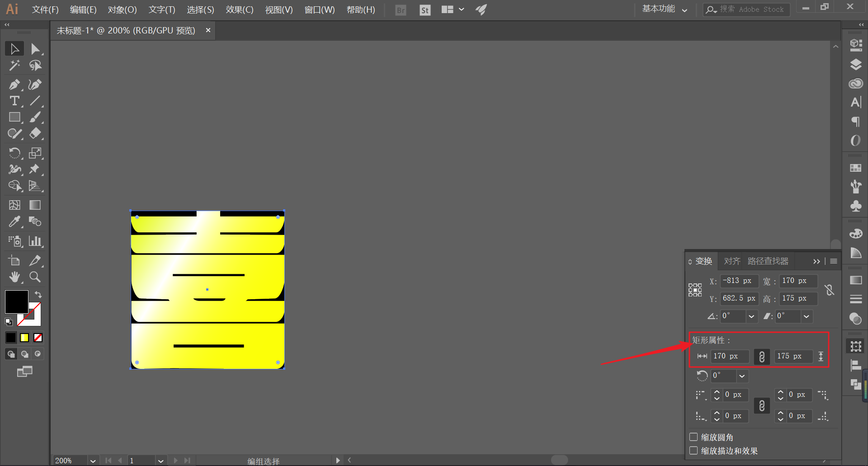Image resolution: width=868 pixels, height=466 pixels.
Task: Open the artboard number dropdown
Action: tap(160, 461)
